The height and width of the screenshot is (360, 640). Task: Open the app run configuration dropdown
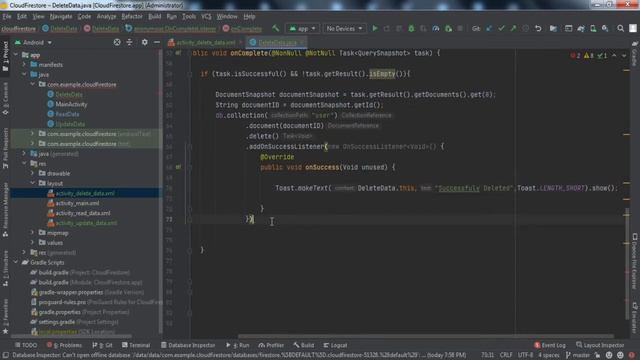pyautogui.click(x=303, y=29)
